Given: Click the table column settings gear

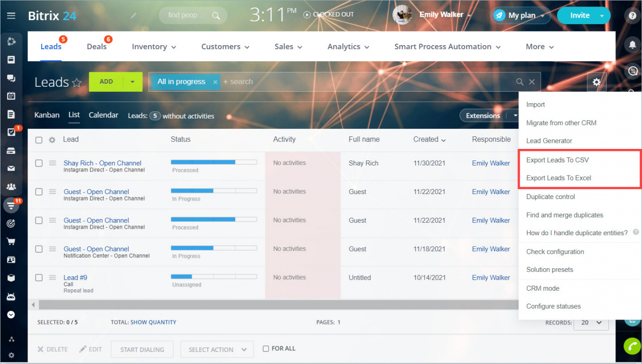Looking at the screenshot, I should pyautogui.click(x=52, y=140).
